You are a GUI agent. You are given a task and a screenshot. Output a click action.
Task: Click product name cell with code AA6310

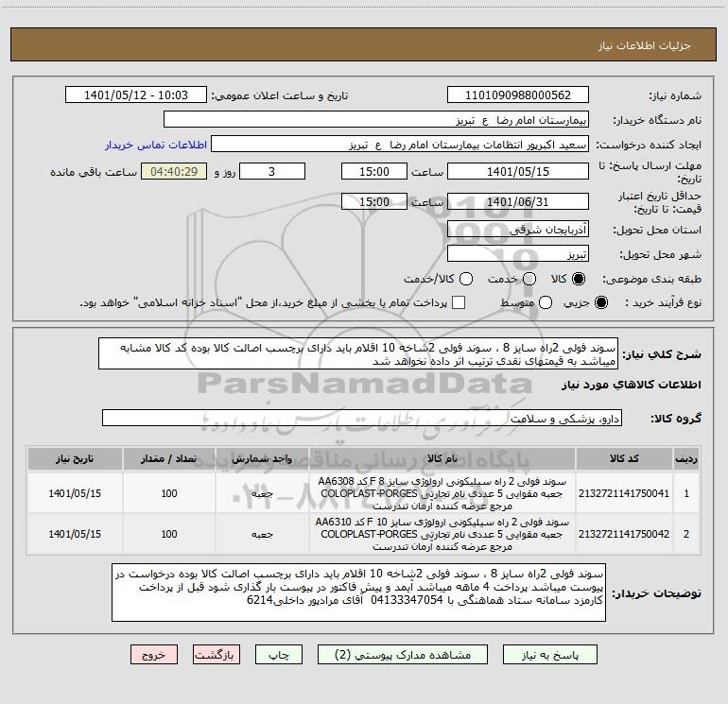click(x=442, y=534)
